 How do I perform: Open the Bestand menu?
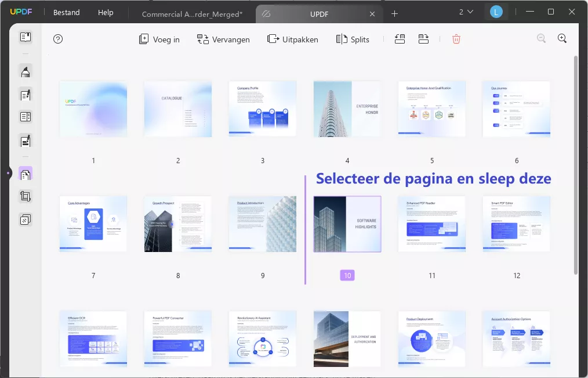click(66, 12)
